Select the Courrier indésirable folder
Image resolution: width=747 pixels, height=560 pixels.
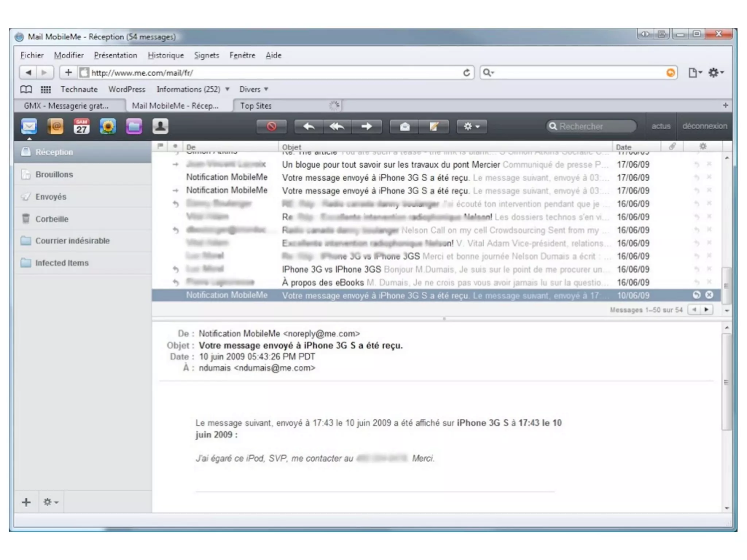click(x=72, y=241)
